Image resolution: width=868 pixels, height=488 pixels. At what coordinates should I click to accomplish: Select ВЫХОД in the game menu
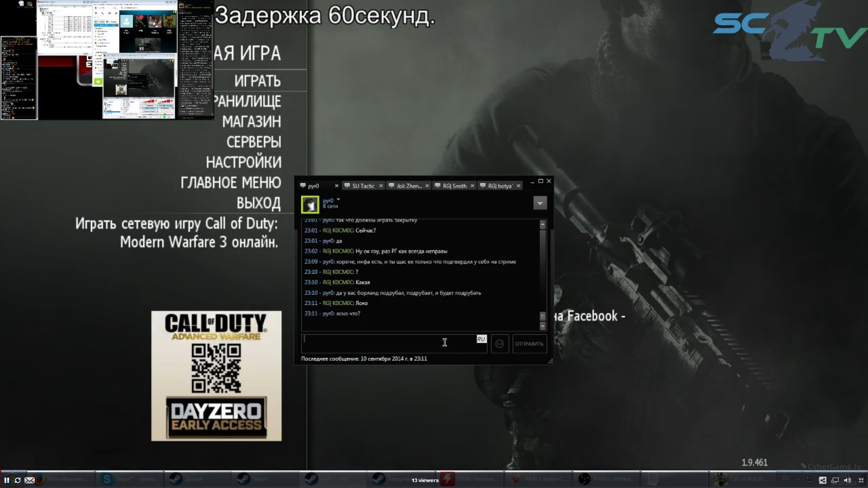click(259, 203)
